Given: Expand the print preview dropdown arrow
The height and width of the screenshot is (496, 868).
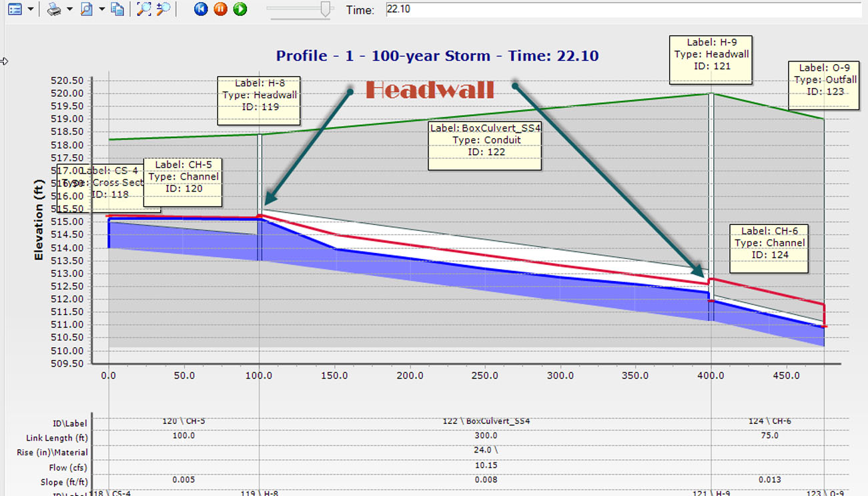Looking at the screenshot, I should click(x=101, y=9).
